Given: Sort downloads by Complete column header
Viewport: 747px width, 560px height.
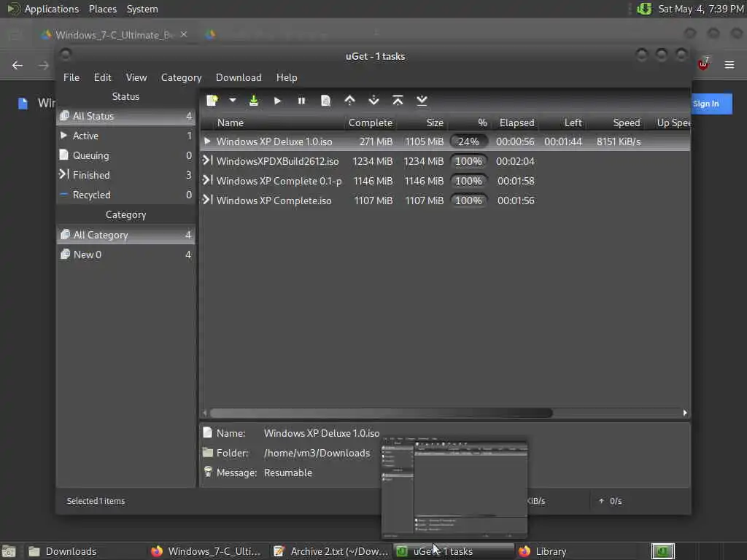Looking at the screenshot, I should click(371, 122).
